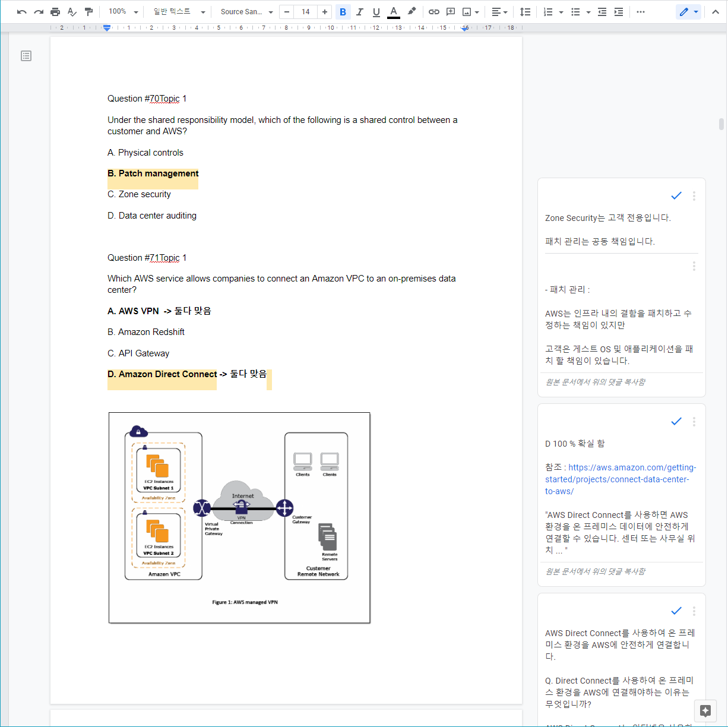Expand bulleted list style options
The height and width of the screenshot is (727, 728).
pyautogui.click(x=588, y=12)
